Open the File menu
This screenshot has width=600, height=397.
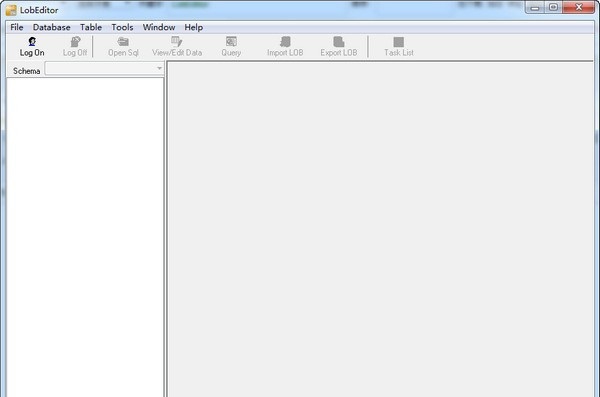coord(17,27)
